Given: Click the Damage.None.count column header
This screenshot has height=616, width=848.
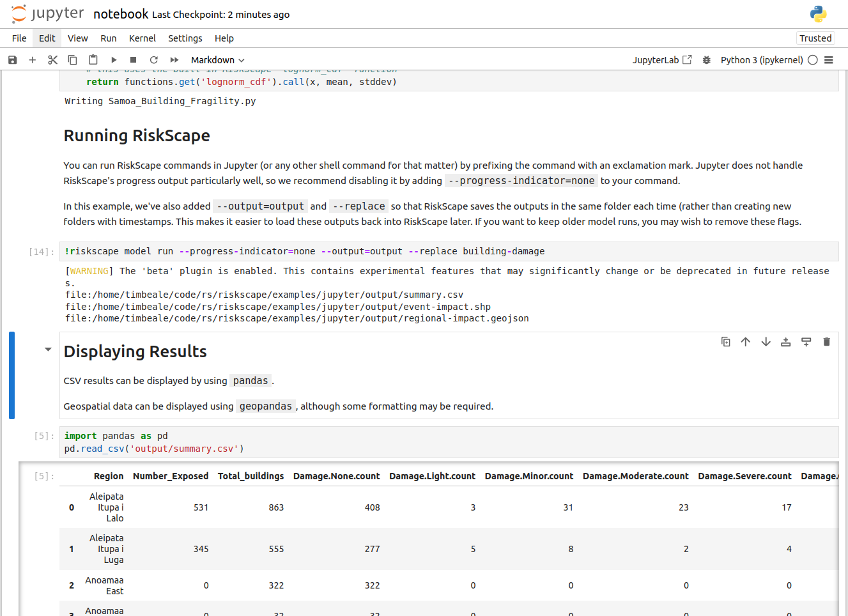Looking at the screenshot, I should click(x=337, y=476).
